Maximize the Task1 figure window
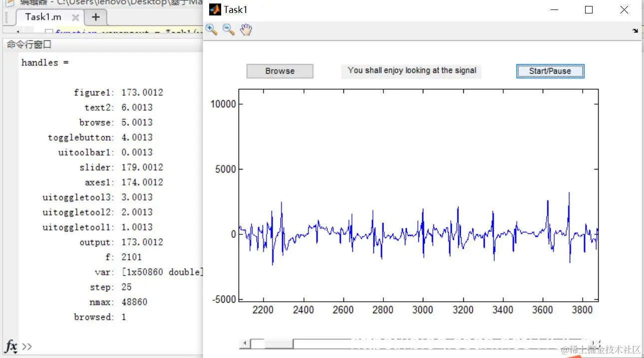 pyautogui.click(x=589, y=9)
